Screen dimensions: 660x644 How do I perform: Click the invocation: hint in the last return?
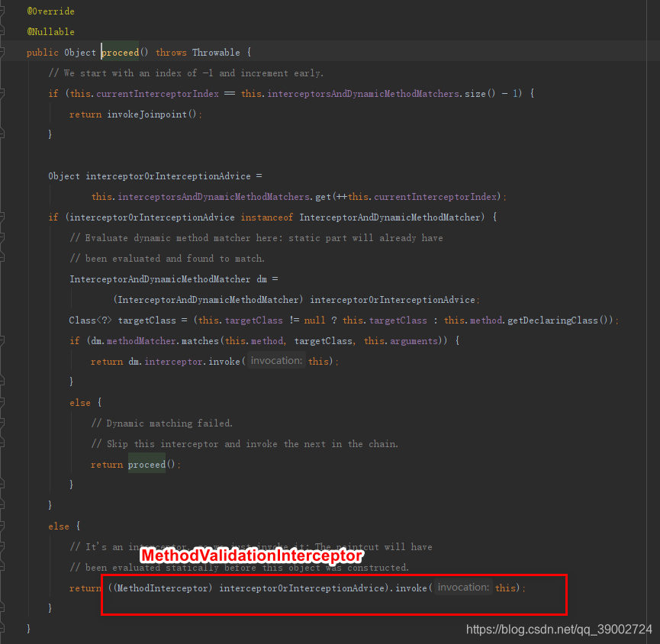coord(463,588)
